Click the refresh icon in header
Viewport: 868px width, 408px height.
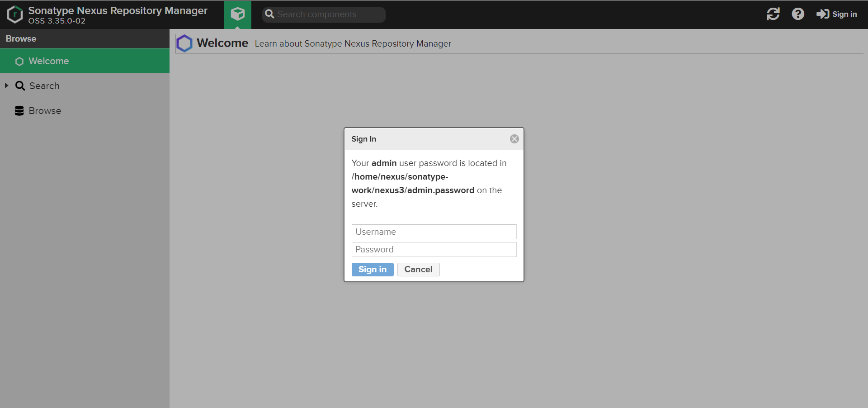tap(773, 14)
